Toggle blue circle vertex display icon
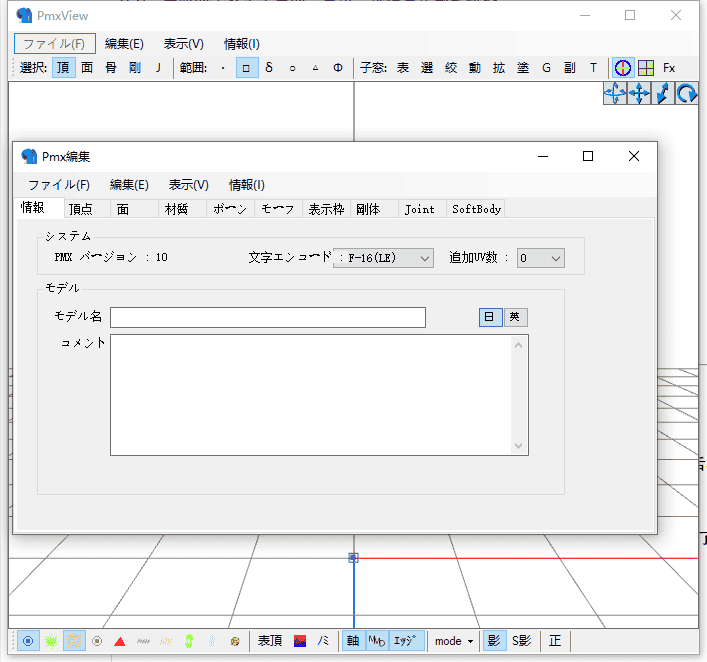The height and width of the screenshot is (662, 707). click(x=28, y=641)
